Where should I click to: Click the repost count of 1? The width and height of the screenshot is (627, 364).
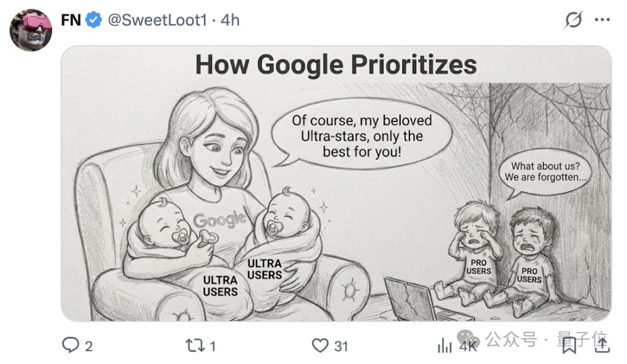tap(212, 347)
